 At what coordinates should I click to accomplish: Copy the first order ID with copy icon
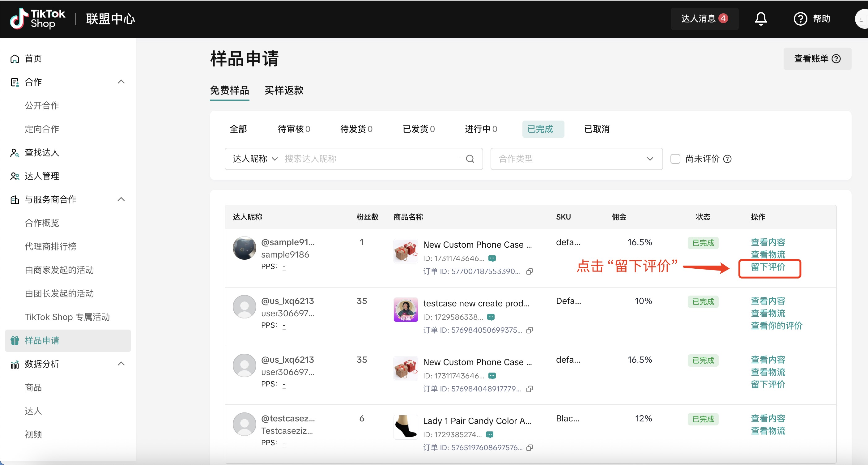[529, 271]
